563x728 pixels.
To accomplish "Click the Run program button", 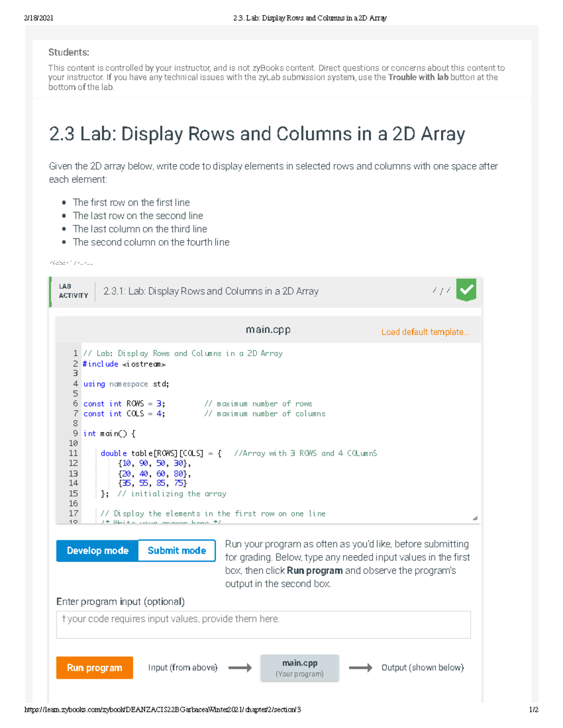I will (94, 668).
